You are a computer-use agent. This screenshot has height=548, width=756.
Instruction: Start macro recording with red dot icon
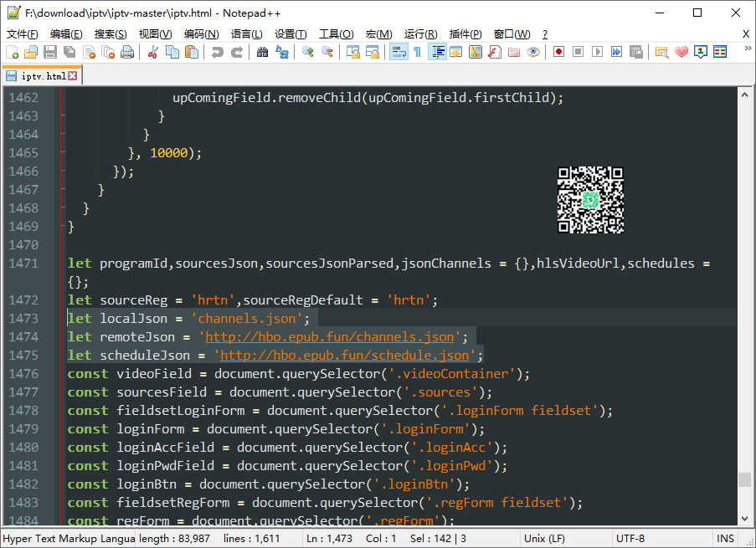point(558,52)
